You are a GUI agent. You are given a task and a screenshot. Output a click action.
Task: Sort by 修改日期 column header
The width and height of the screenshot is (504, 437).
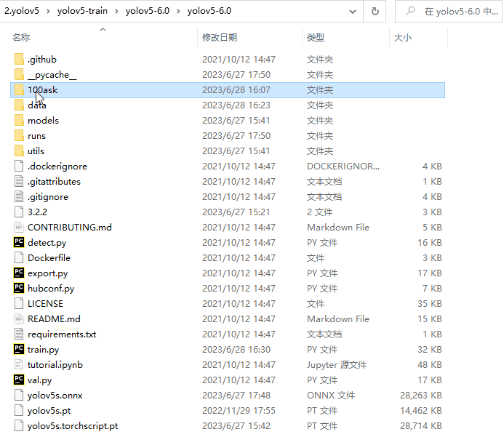pyautogui.click(x=220, y=37)
